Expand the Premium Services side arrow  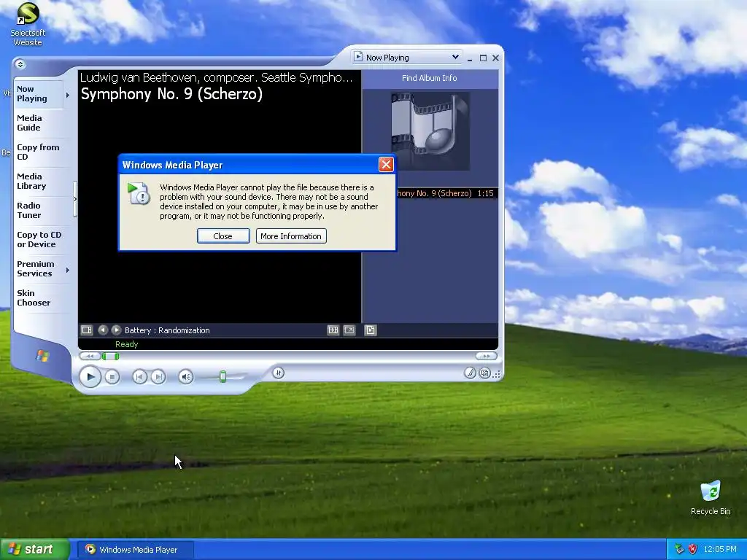coord(68,270)
